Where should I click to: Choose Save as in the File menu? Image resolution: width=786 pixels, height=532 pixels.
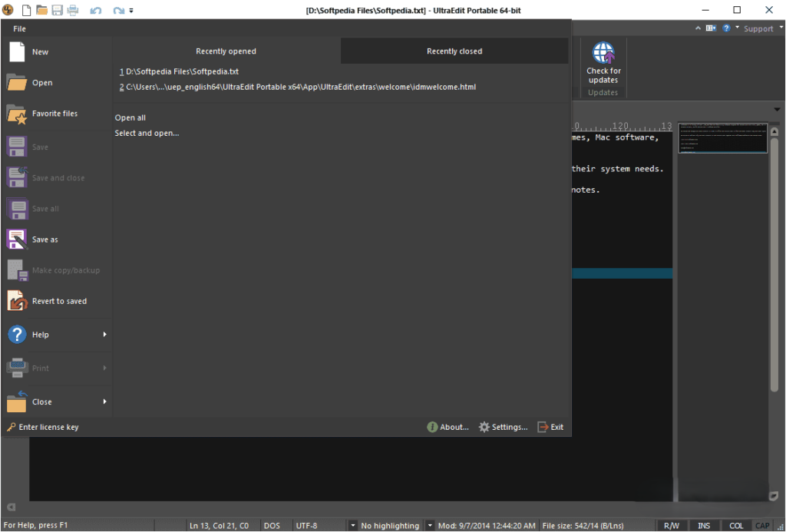pos(56,240)
